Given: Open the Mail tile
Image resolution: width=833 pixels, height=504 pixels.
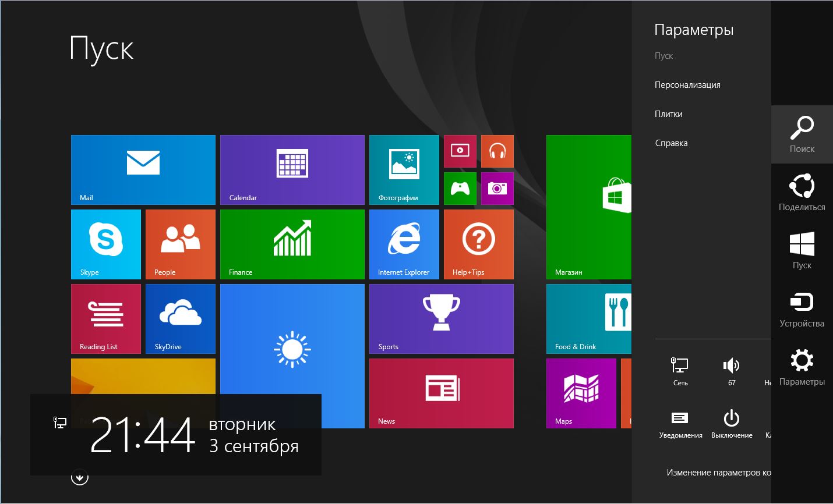Looking at the screenshot, I should point(143,170).
